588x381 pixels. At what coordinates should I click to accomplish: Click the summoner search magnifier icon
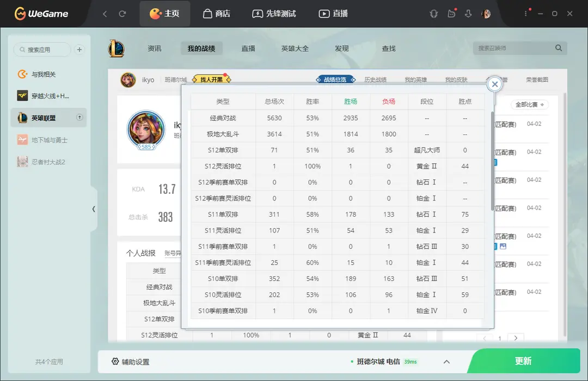pos(559,48)
